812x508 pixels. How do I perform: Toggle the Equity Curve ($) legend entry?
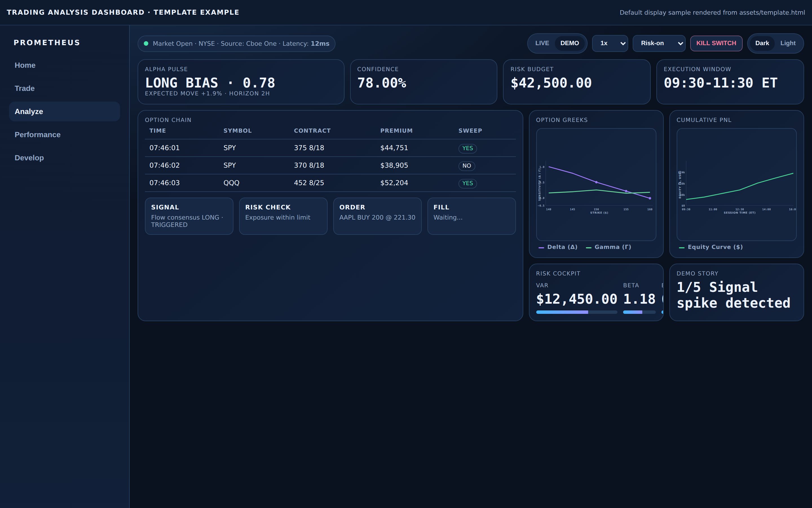point(711,247)
